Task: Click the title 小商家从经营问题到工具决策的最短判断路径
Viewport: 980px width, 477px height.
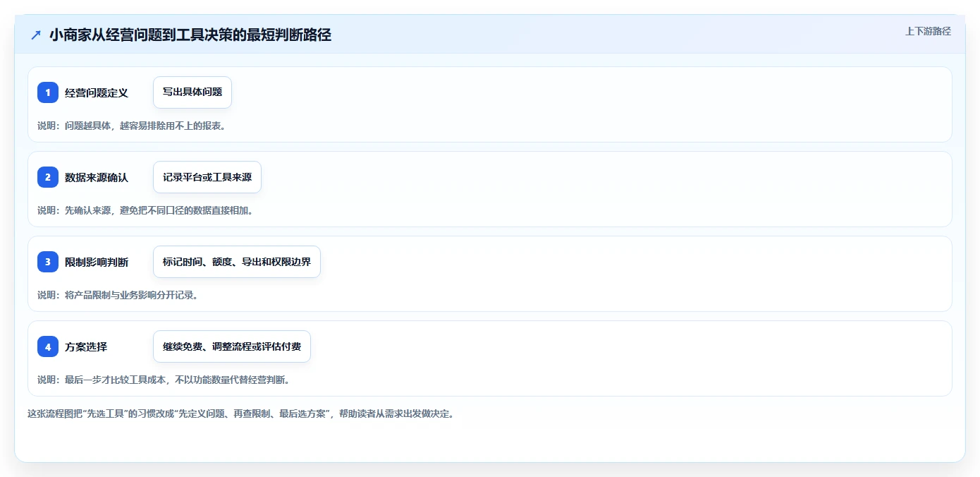Action: (x=190, y=35)
